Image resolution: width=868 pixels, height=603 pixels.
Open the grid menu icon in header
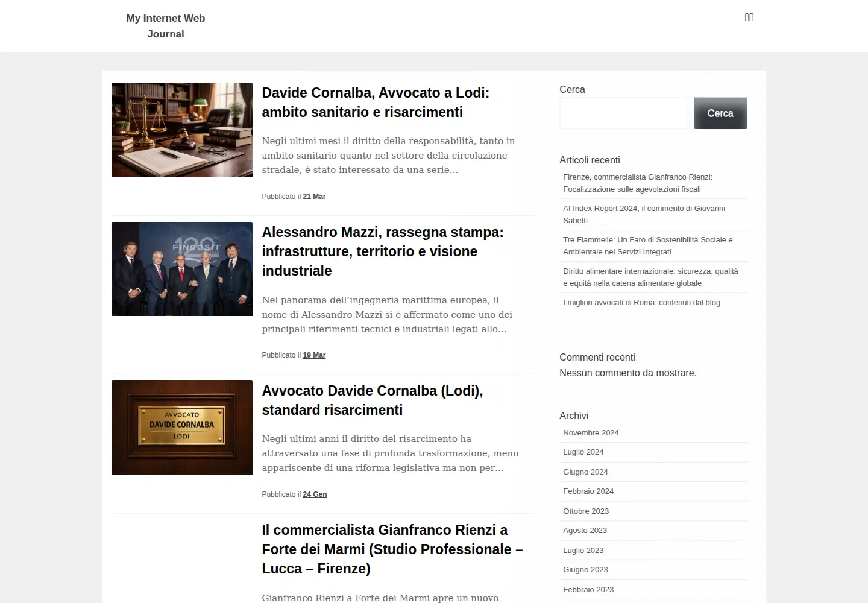tap(749, 17)
